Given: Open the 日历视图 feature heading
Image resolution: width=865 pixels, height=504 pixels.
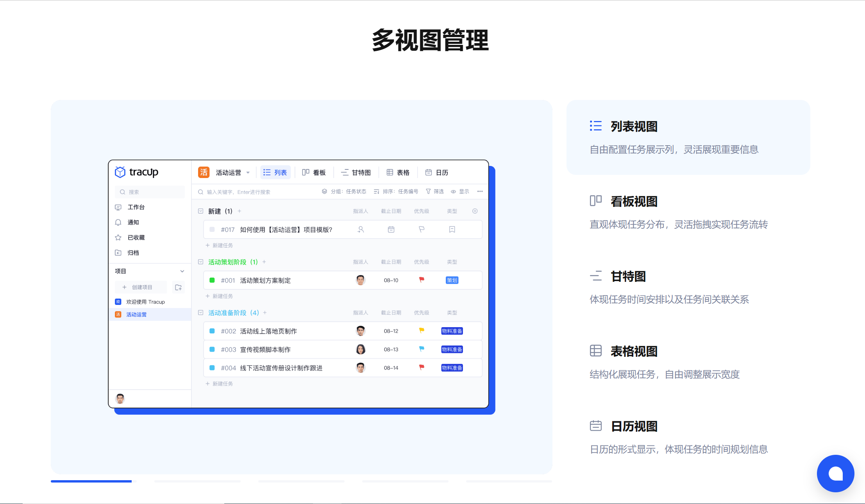Looking at the screenshot, I should click(x=634, y=426).
